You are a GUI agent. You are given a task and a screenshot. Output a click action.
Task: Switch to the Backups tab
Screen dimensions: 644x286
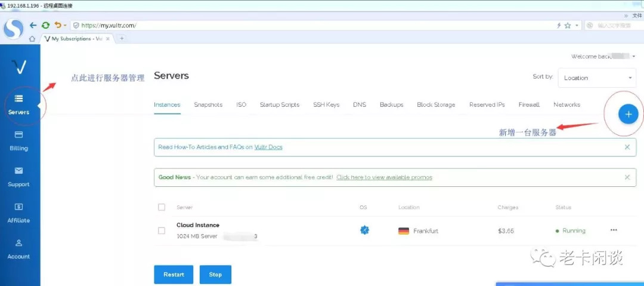tap(391, 105)
